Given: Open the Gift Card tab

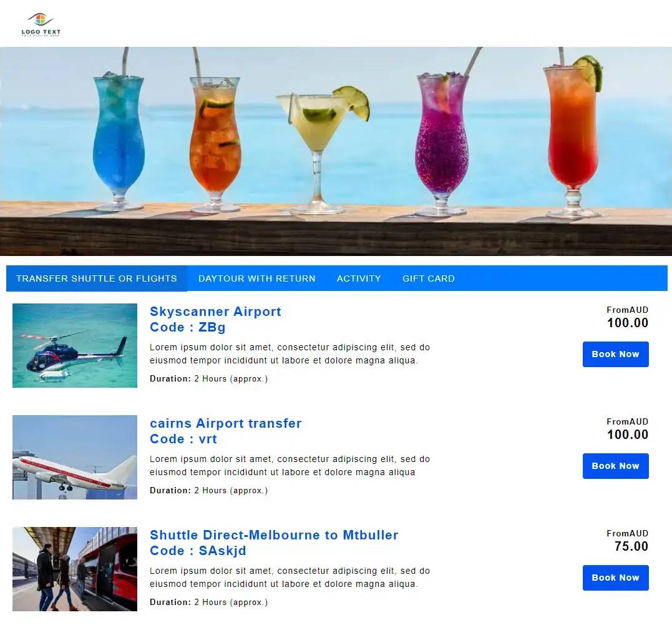Looking at the screenshot, I should pyautogui.click(x=428, y=278).
